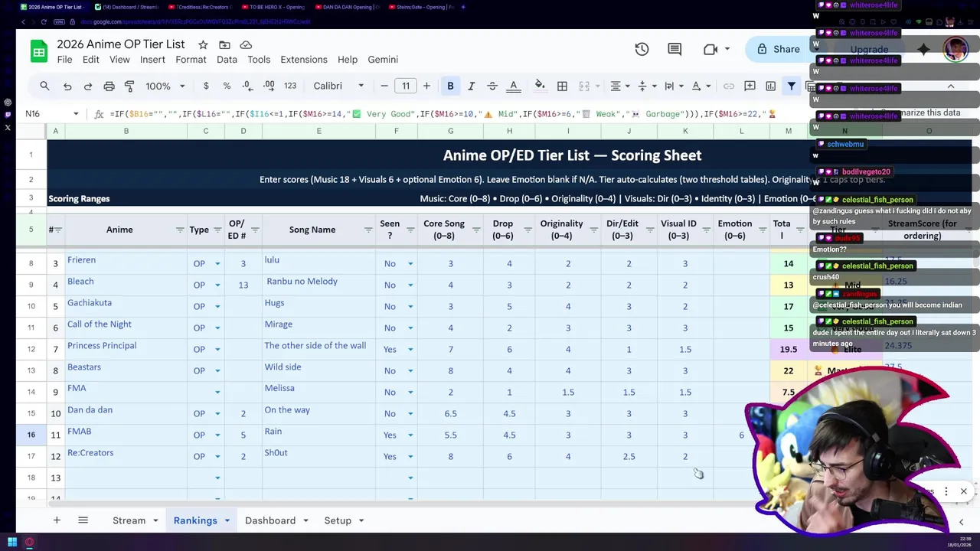This screenshot has height=551, width=980.
Task: Open the Format menu
Action: (191, 60)
